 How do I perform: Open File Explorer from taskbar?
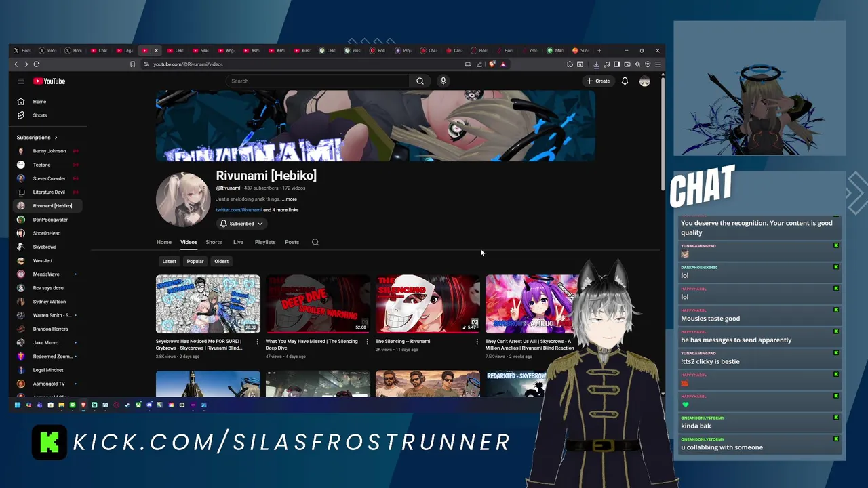click(x=61, y=405)
